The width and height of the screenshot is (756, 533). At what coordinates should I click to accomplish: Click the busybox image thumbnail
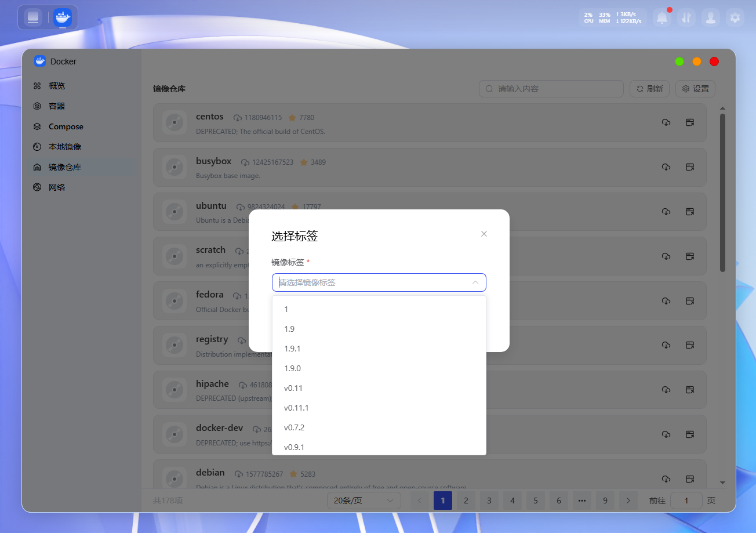click(x=175, y=167)
